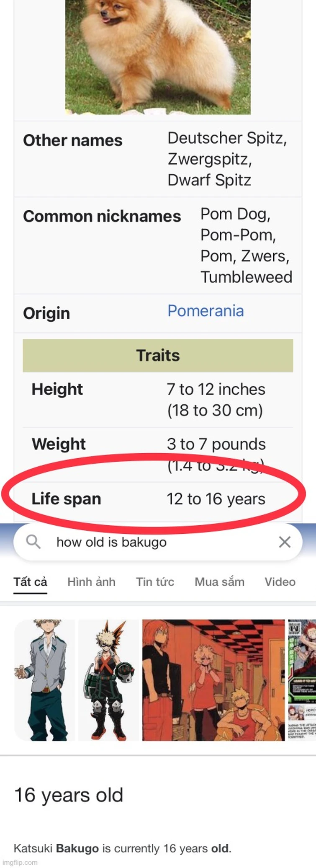Viewport: 316px width, 868px height.
Task: Click the imgflip.com watermark
Action: click(20, 863)
